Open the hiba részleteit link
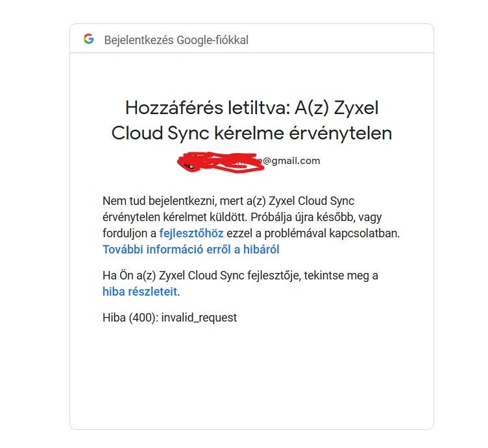The height and width of the screenshot is (448, 488). click(x=140, y=292)
